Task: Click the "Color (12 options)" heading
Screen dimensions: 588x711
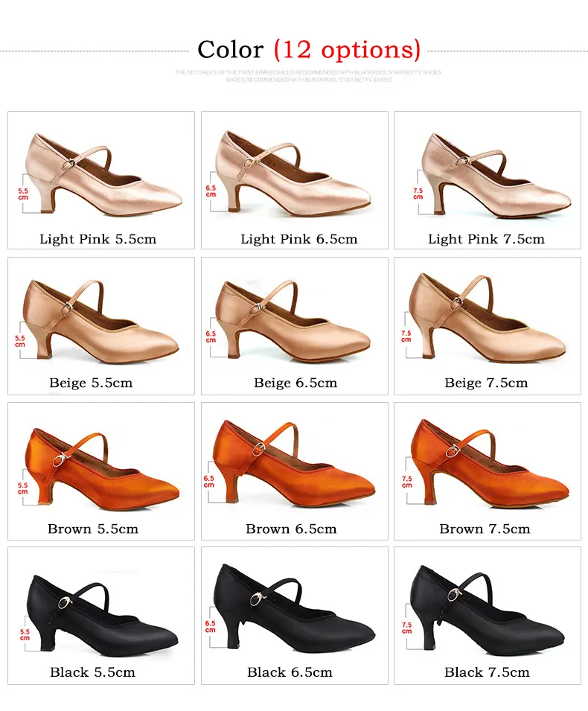Action: coord(309,50)
